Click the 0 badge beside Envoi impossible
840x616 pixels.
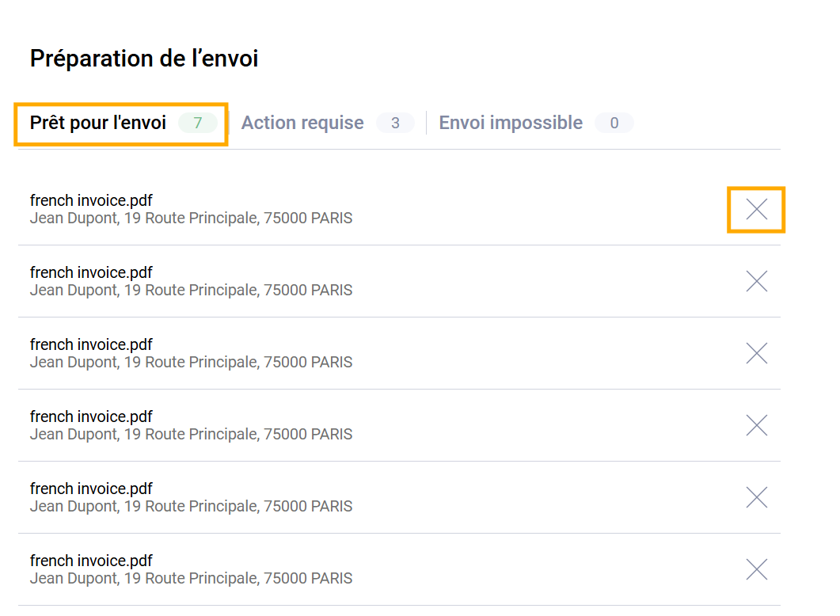614,123
